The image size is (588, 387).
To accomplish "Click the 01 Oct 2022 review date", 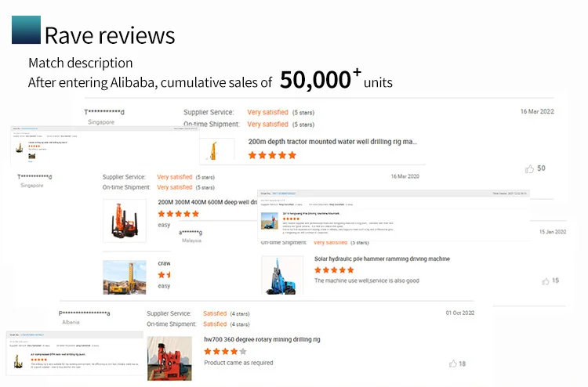I will point(460,313).
